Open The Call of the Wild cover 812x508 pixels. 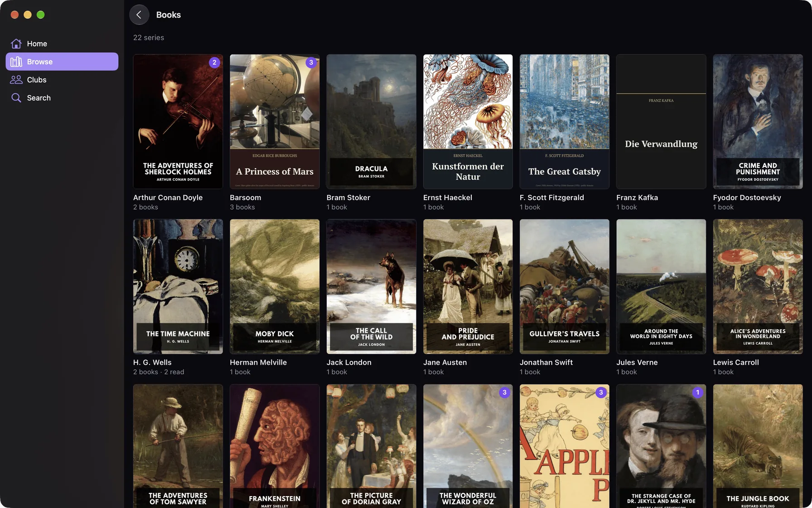(x=371, y=287)
